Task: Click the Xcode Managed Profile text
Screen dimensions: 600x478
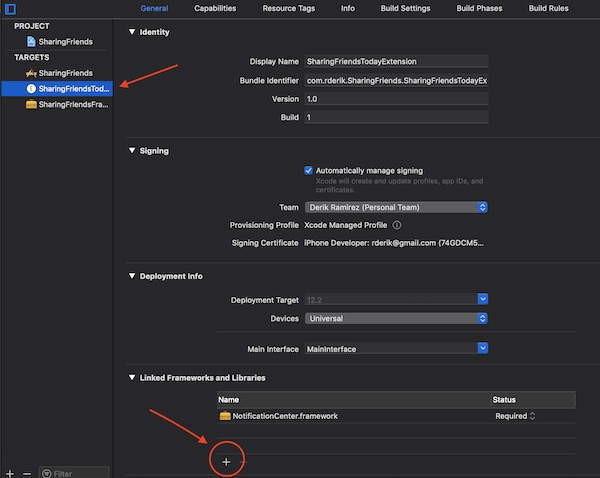Action: pos(346,225)
